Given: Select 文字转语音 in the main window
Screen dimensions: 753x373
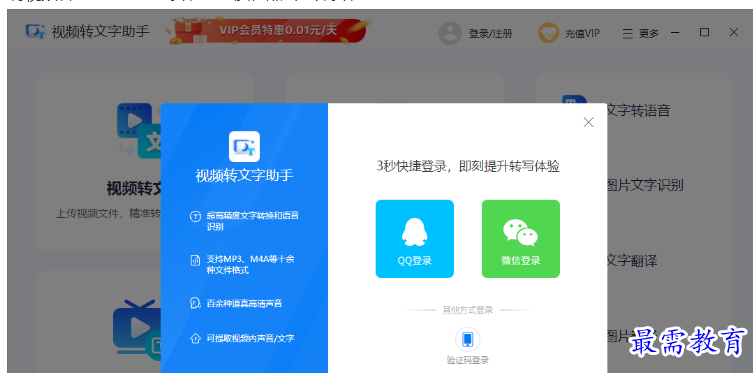Looking at the screenshot, I should 638,111.
